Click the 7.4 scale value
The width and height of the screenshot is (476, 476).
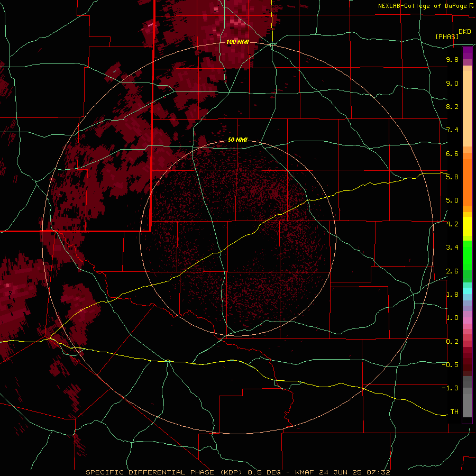tap(452, 130)
